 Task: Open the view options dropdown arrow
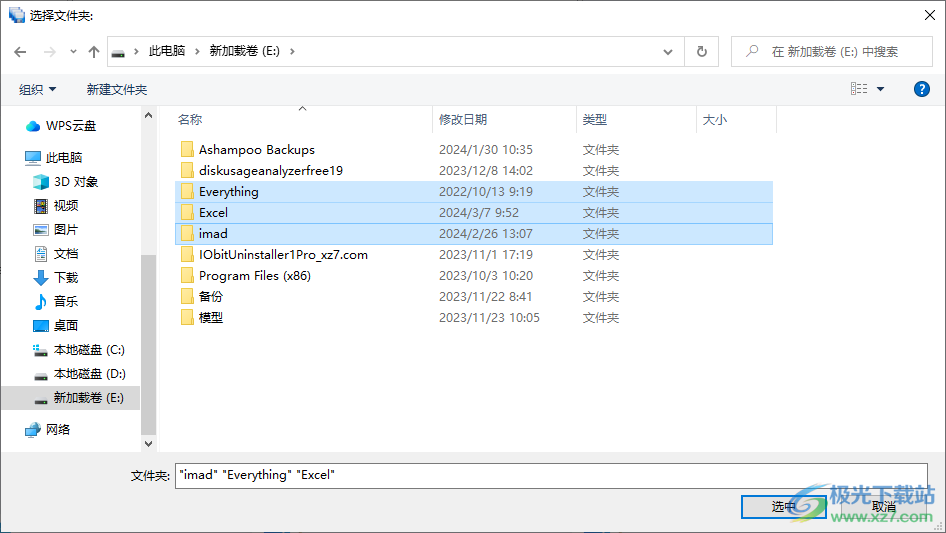(x=880, y=89)
